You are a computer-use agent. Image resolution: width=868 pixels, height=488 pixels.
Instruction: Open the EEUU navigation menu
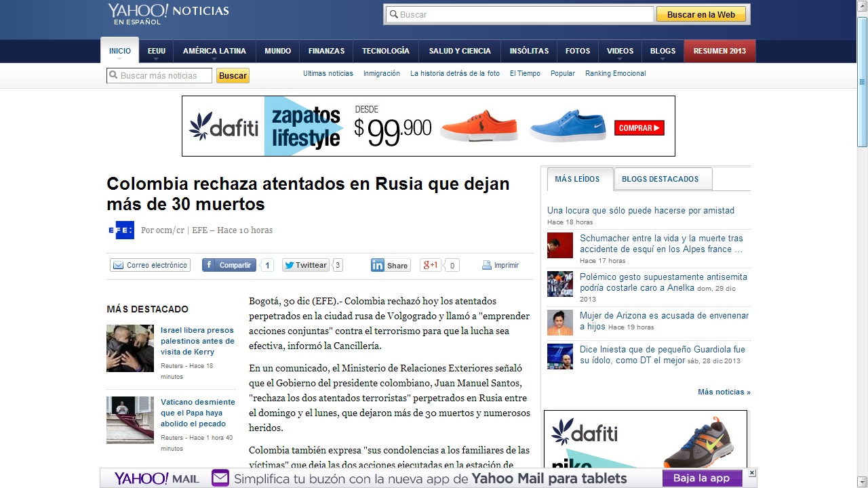(157, 51)
